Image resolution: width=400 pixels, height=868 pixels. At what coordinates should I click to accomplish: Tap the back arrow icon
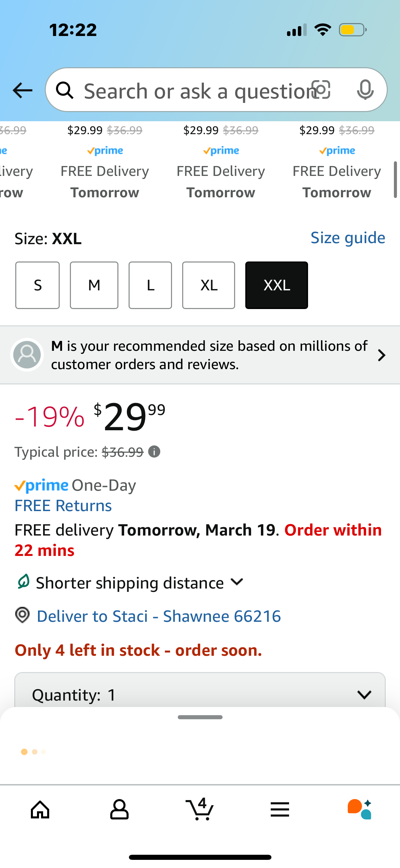[22, 90]
